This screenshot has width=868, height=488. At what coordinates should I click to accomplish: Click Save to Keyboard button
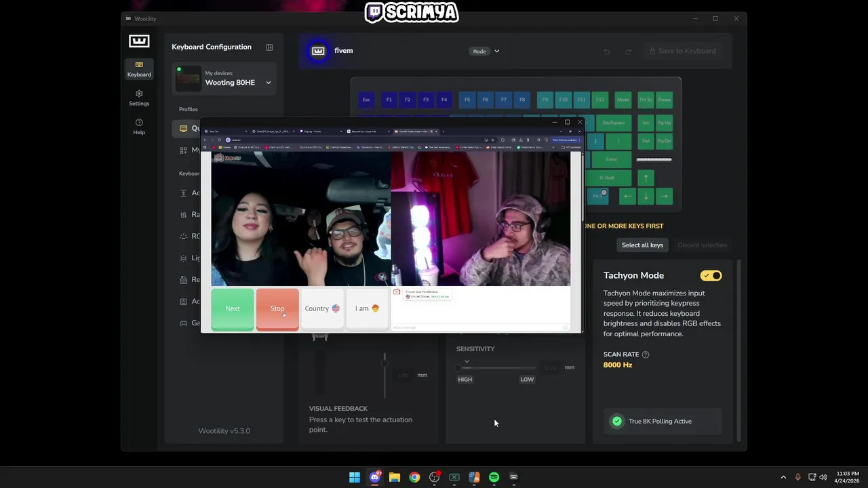point(682,51)
